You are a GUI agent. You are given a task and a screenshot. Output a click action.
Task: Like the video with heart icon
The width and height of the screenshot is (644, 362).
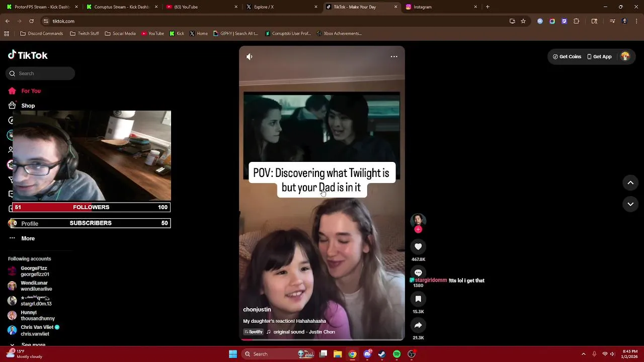pyautogui.click(x=418, y=246)
